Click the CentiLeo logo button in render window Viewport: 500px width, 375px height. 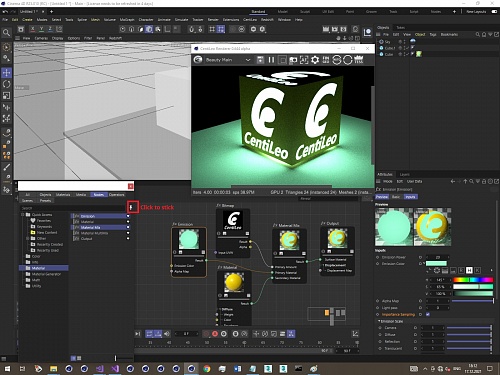coord(198,60)
